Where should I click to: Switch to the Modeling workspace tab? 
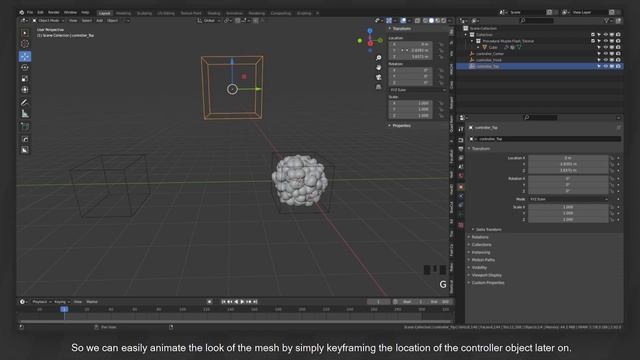coord(123,13)
